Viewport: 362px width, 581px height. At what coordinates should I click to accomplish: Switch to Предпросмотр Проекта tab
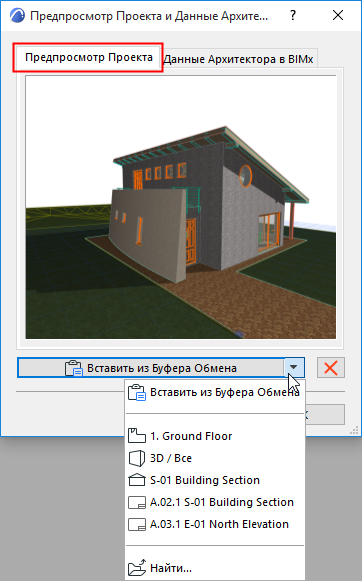(88, 58)
